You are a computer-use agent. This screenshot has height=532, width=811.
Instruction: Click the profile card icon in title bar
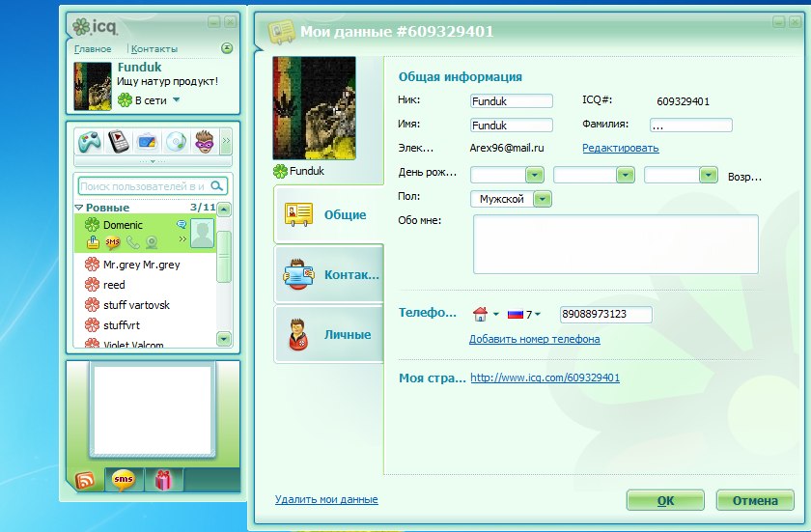281,32
